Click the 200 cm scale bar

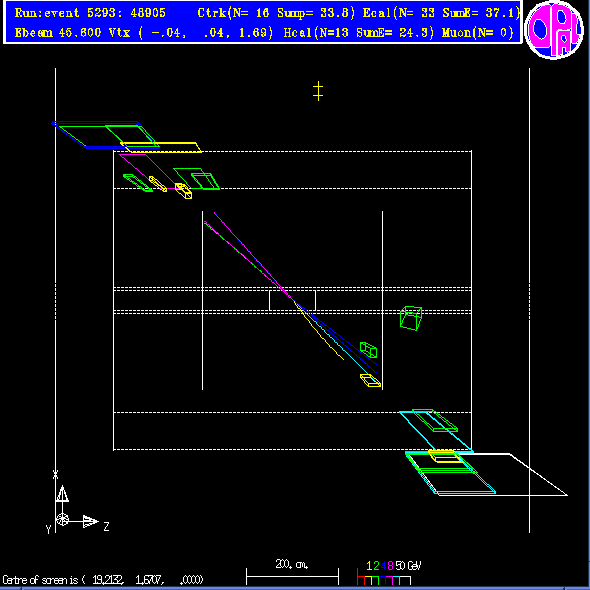click(292, 576)
